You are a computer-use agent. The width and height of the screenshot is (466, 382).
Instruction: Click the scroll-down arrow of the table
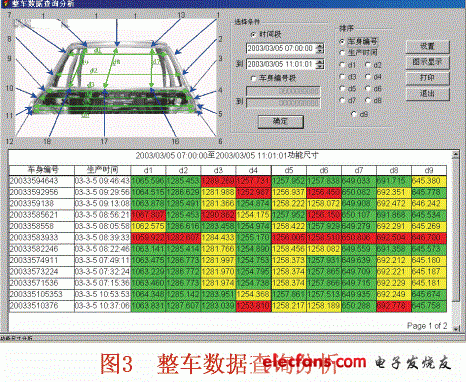(x=455, y=328)
